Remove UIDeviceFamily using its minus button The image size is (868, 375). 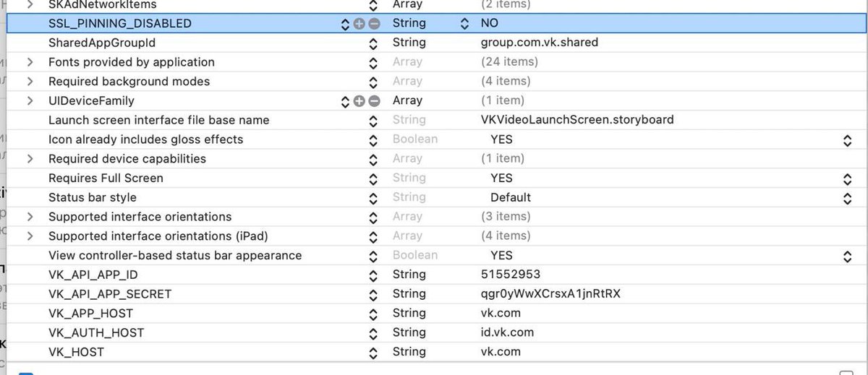374,101
